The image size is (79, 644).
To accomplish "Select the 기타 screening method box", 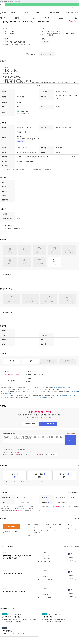I will (67, 361).
